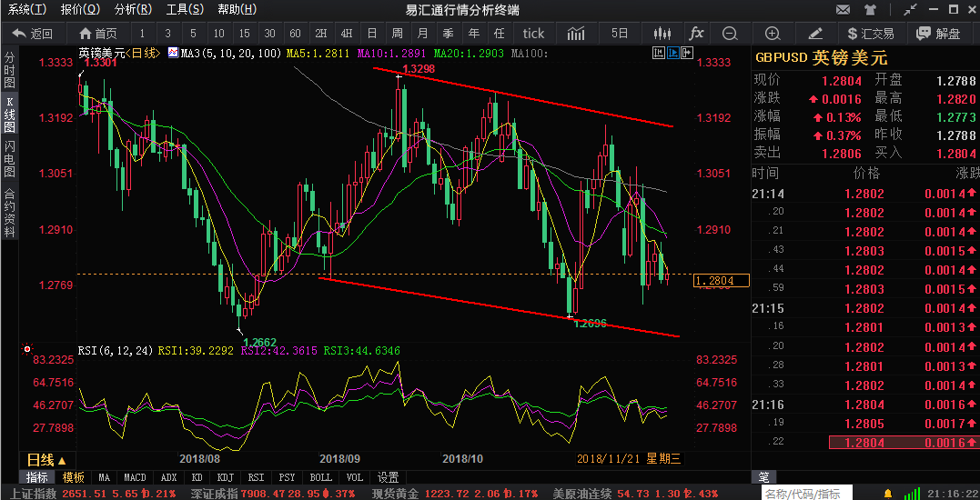Switch to the 15-minute period
Image resolution: width=980 pixels, height=500 pixels.
[244, 34]
